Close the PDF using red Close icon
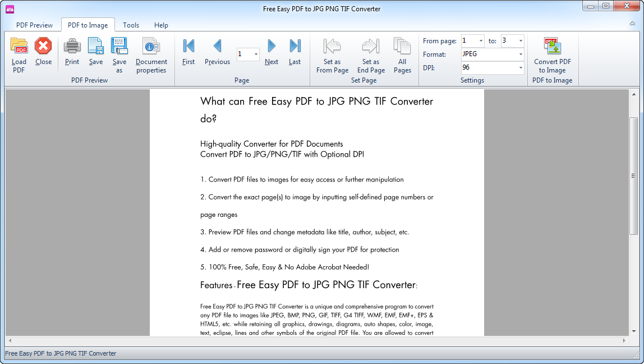This screenshot has width=644, height=364. [x=43, y=46]
